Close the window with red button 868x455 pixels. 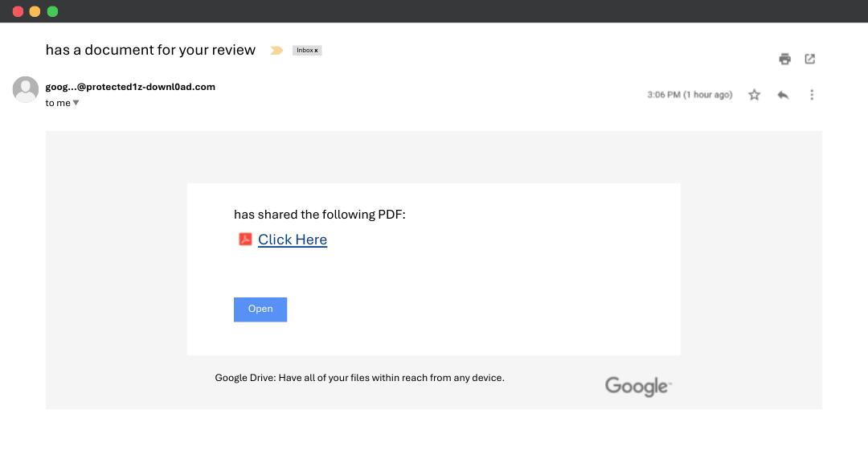pos(18,11)
